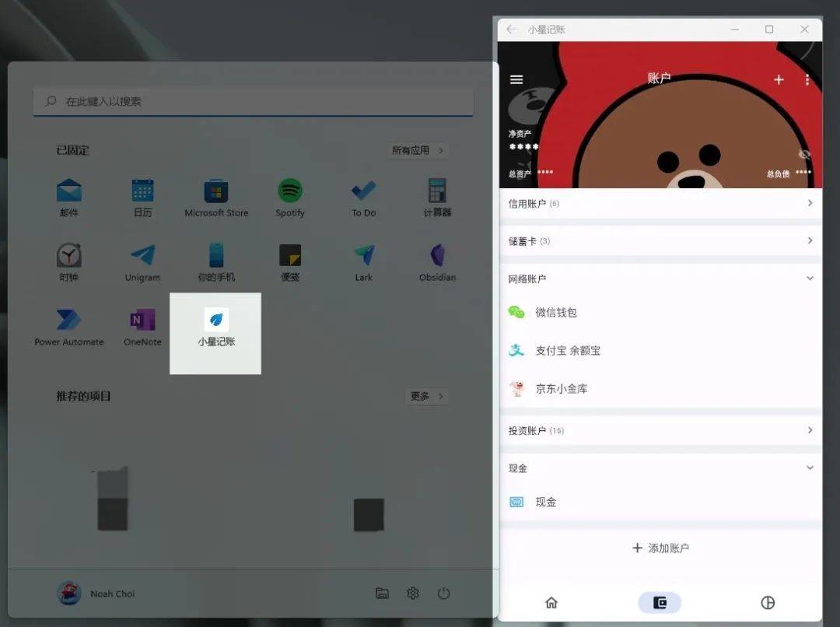
Task: Collapse the 网络账户 section
Action: 660,278
